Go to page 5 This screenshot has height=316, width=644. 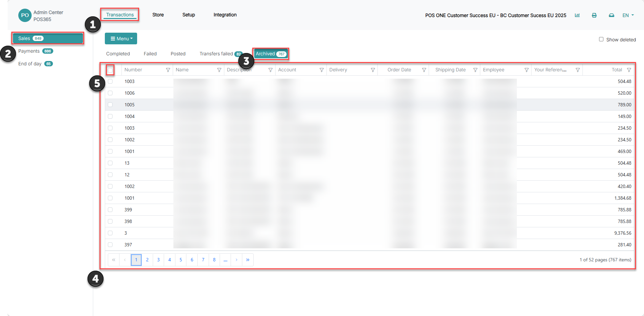pos(181,260)
